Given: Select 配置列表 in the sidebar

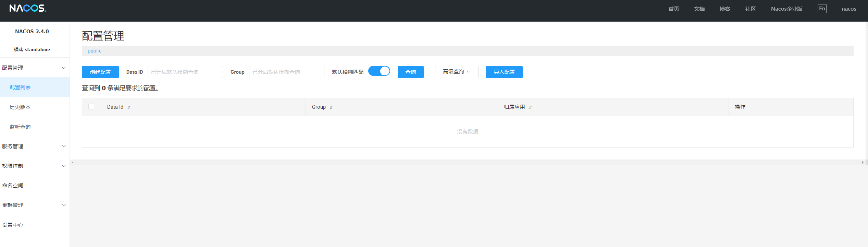Looking at the screenshot, I should (35, 87).
